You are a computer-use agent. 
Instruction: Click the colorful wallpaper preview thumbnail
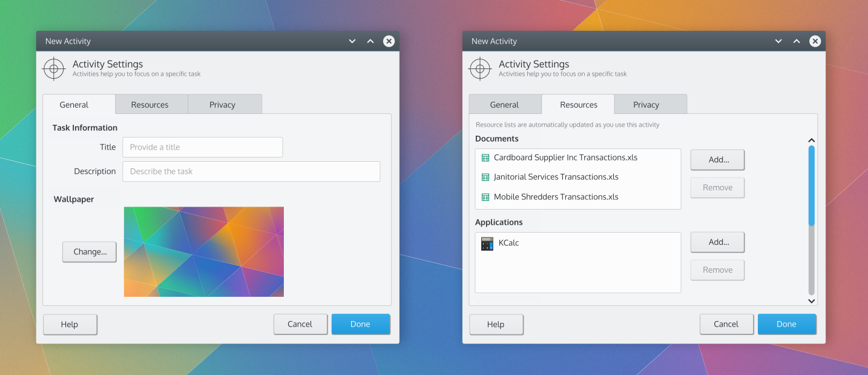pyautogui.click(x=204, y=252)
